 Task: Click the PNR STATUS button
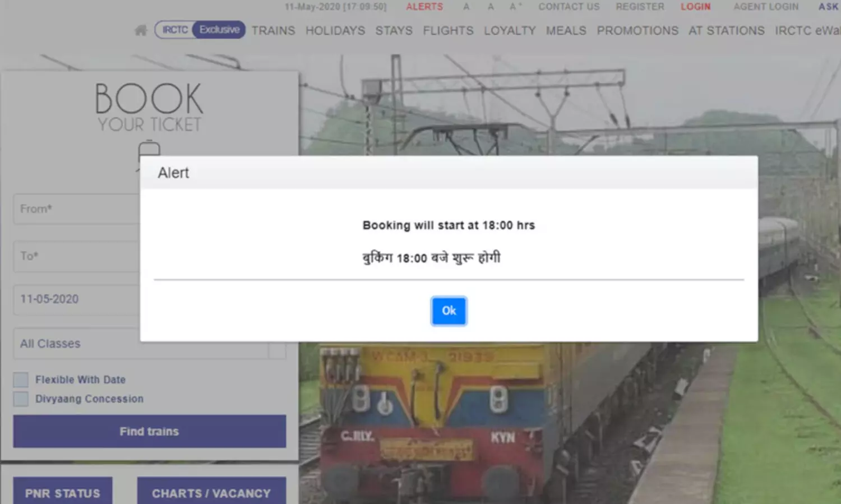coord(63,492)
